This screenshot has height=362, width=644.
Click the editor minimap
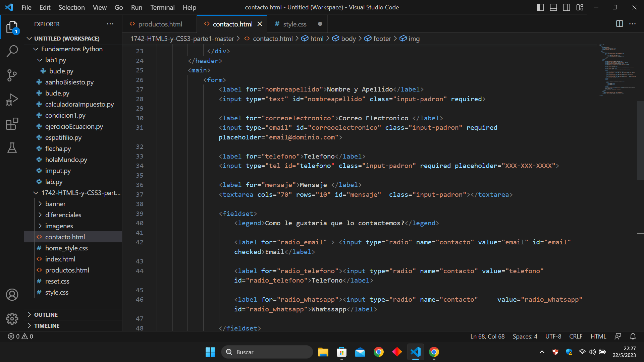617,70
